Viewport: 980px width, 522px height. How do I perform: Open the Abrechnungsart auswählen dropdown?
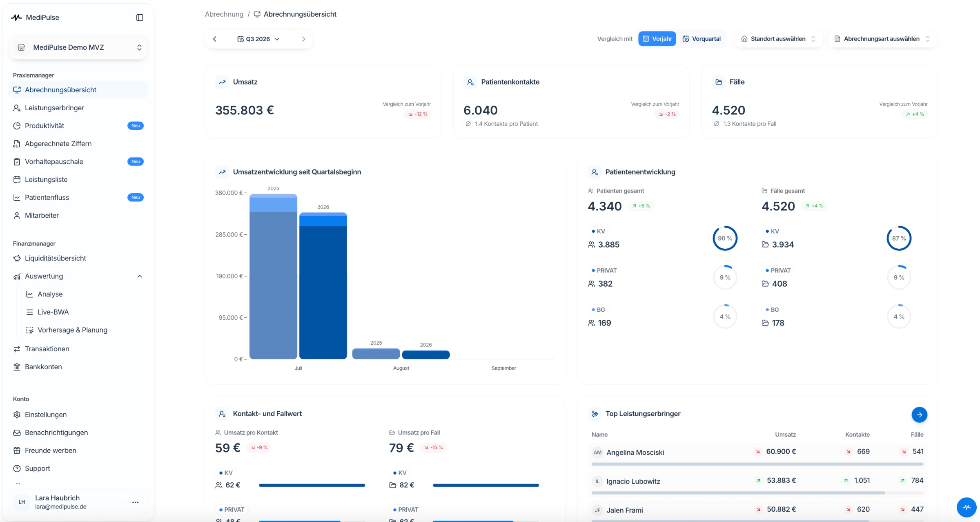click(882, 39)
